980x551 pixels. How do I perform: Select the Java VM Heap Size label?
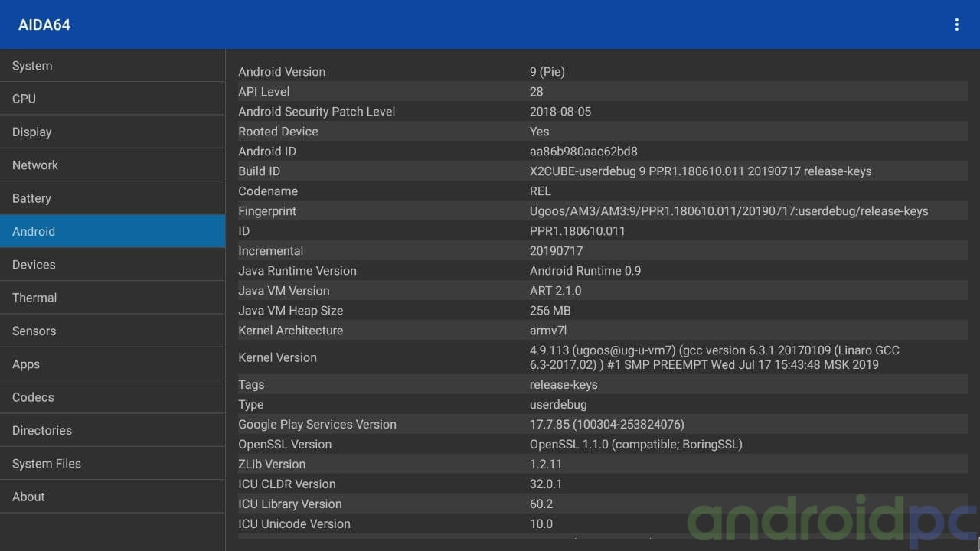pos(291,311)
